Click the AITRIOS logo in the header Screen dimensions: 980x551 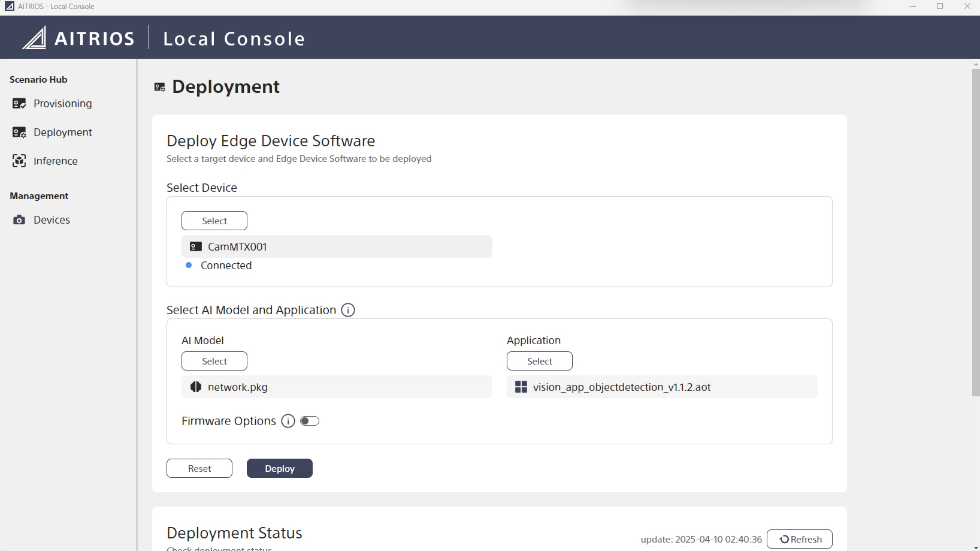(78, 38)
